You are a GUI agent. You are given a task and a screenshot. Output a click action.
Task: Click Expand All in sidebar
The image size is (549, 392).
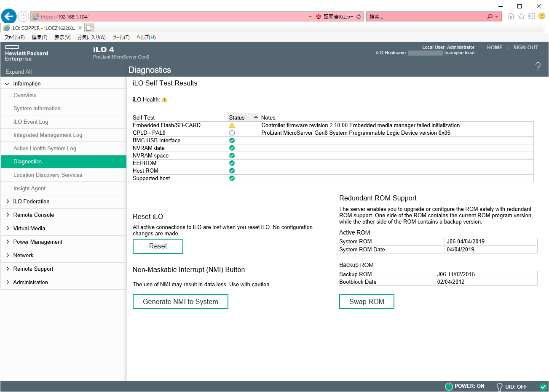19,72
